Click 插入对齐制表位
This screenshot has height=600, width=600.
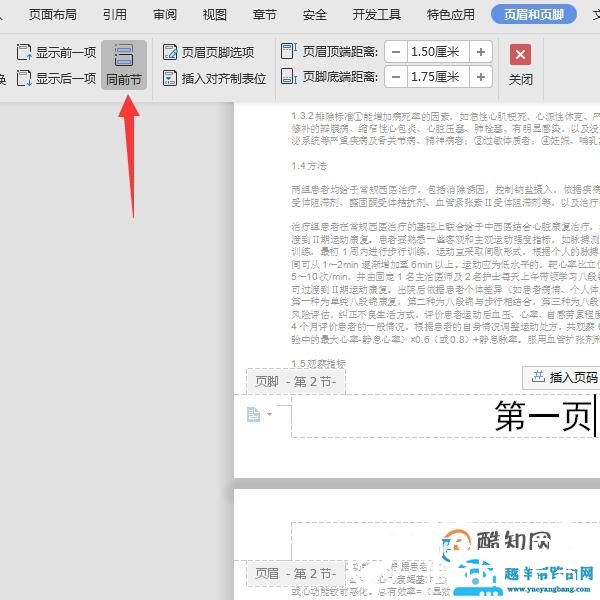pos(214,78)
